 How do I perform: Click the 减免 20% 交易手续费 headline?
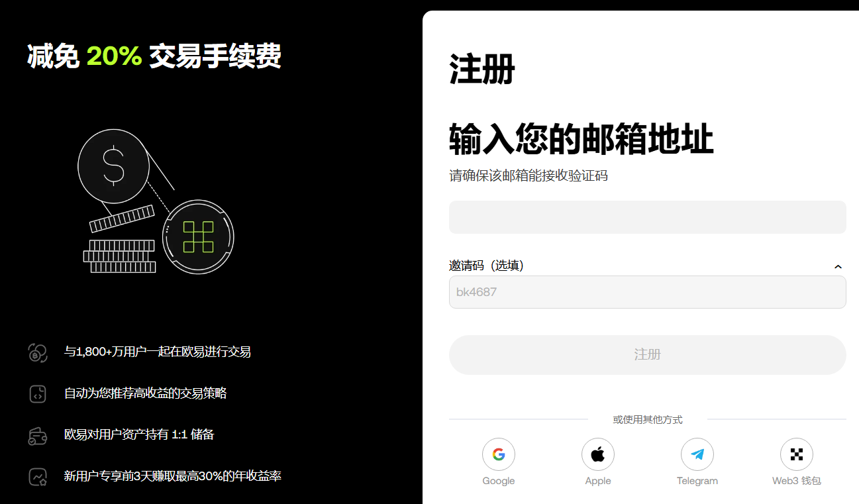[x=154, y=56]
